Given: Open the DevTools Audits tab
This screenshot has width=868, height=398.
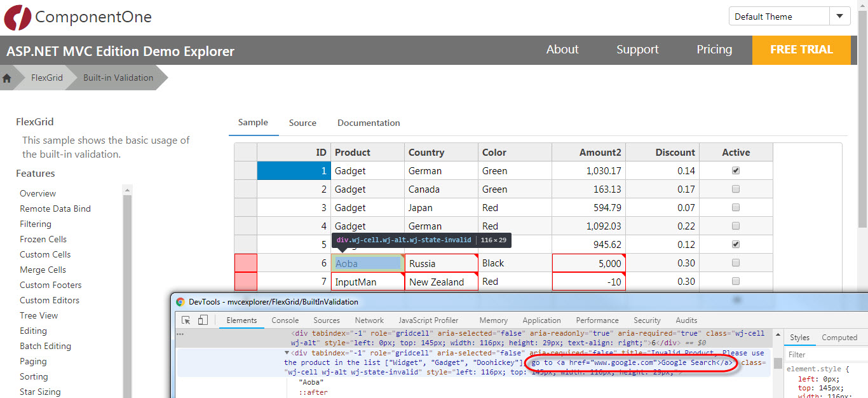Looking at the screenshot, I should (x=686, y=320).
